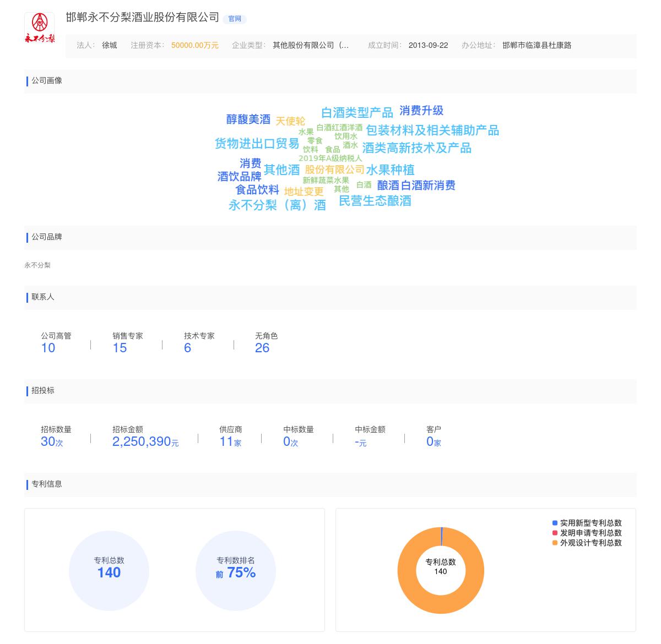Screen dimensions: 661x644
Task: Click the tag 地址变更
Action: pos(304,192)
